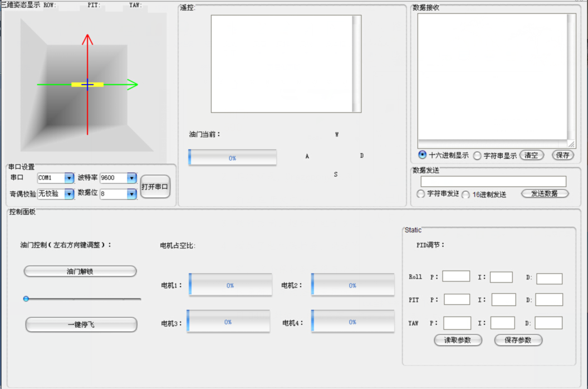Select the 十六进制显示 radio button

[422, 155]
